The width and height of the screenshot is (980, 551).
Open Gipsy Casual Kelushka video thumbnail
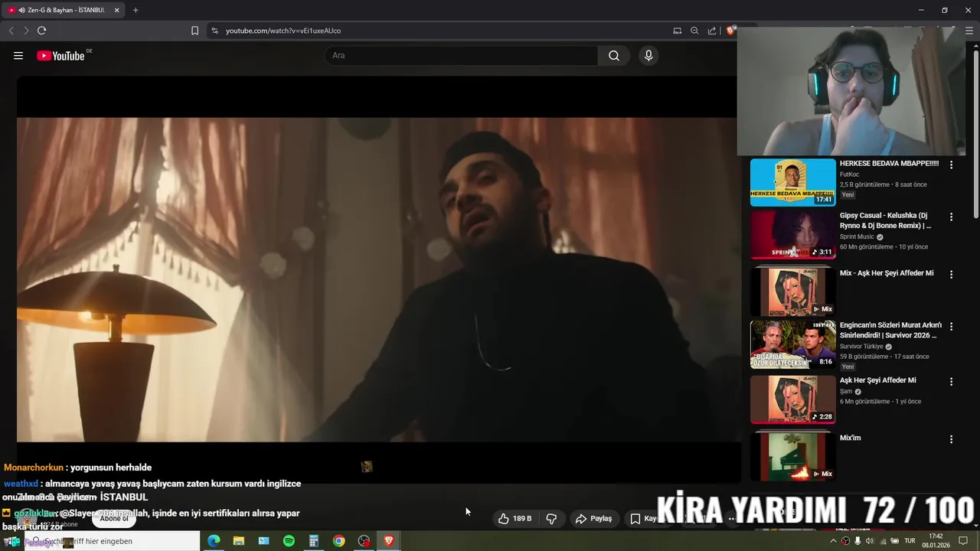[793, 235]
